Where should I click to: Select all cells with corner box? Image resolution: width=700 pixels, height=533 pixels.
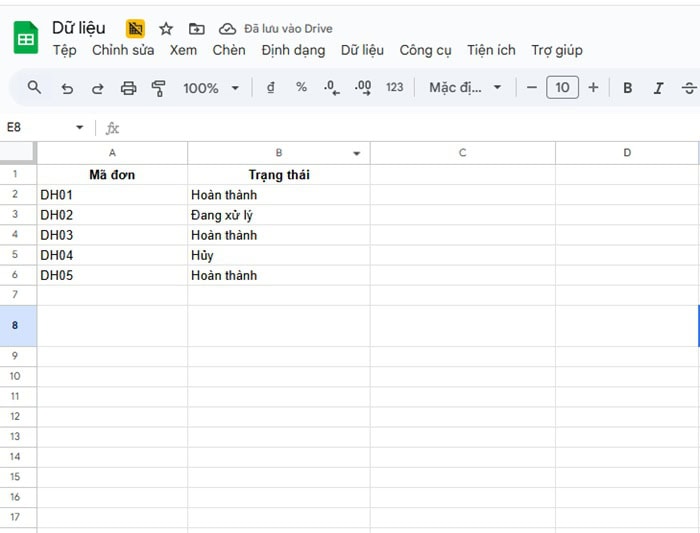[18, 153]
